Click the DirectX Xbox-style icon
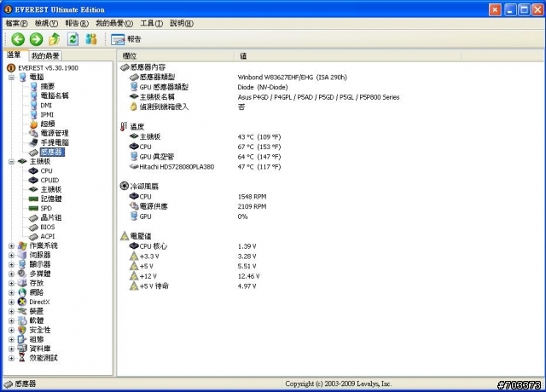This screenshot has width=546, height=392. coord(22,302)
